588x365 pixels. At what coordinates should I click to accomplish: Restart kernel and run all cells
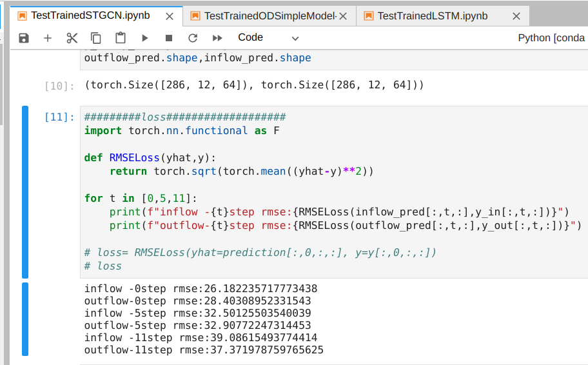[217, 38]
